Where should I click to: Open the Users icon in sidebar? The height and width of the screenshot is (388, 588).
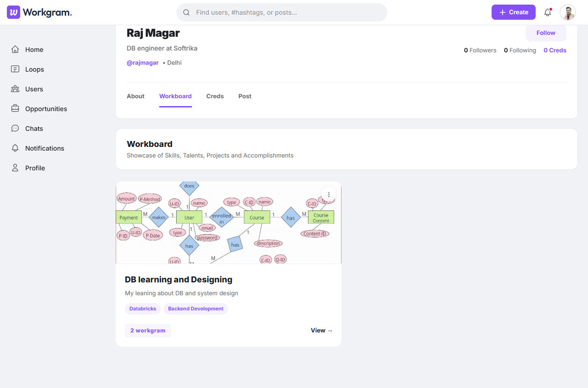pos(15,89)
